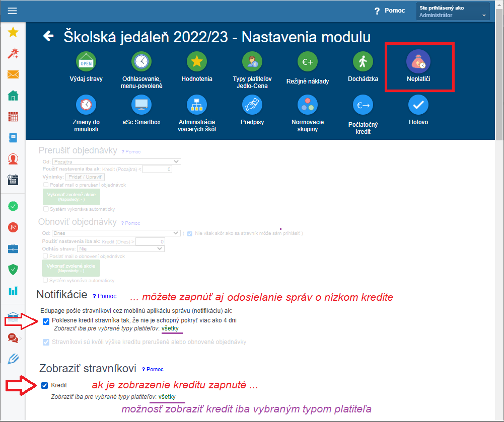Enable Poslať mail o obnovení objednávok
The width and height of the screenshot is (504, 422).
pyautogui.click(x=45, y=256)
